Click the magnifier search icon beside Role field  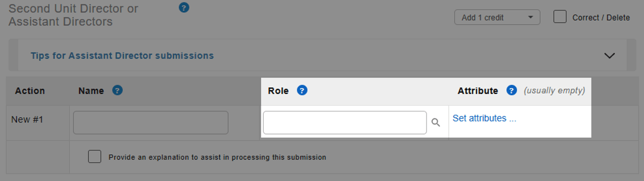tap(436, 123)
